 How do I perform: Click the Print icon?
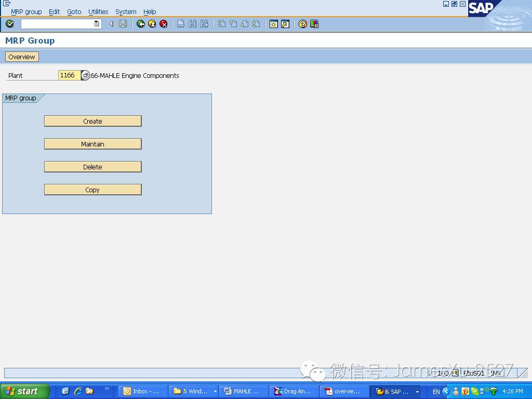click(x=181, y=24)
